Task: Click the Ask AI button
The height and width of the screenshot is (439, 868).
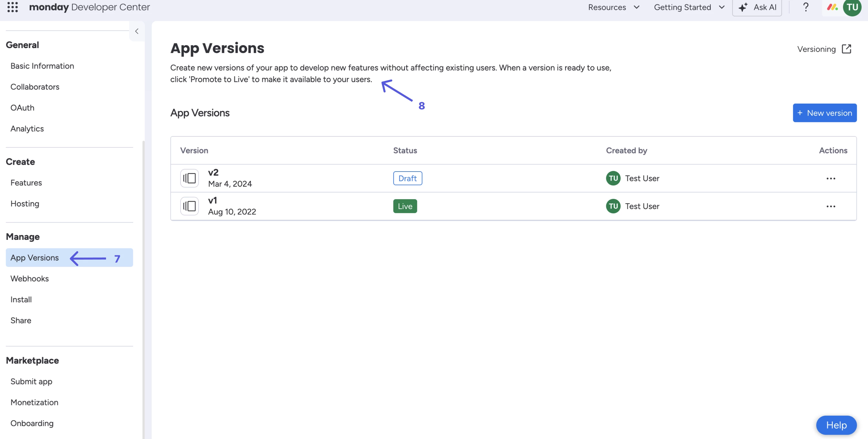Action: click(757, 7)
